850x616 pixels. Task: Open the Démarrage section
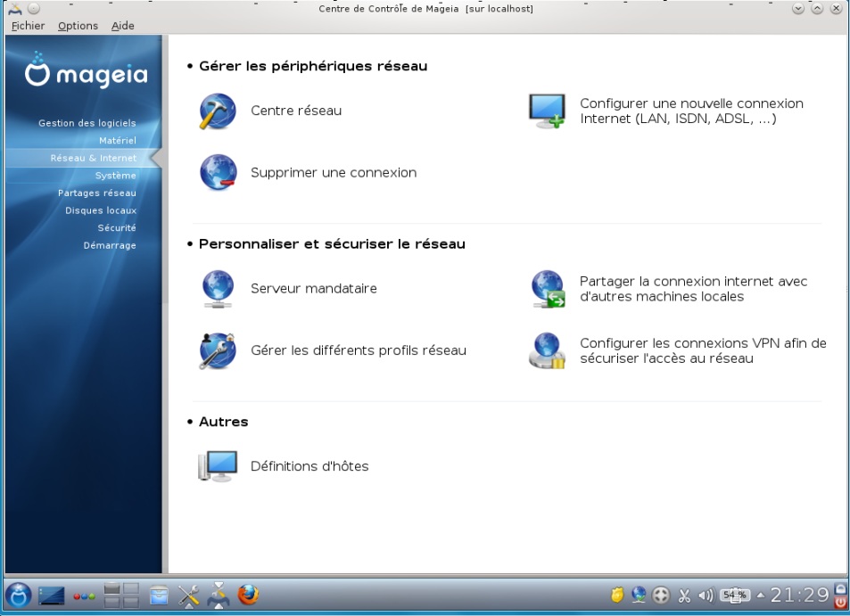(110, 245)
